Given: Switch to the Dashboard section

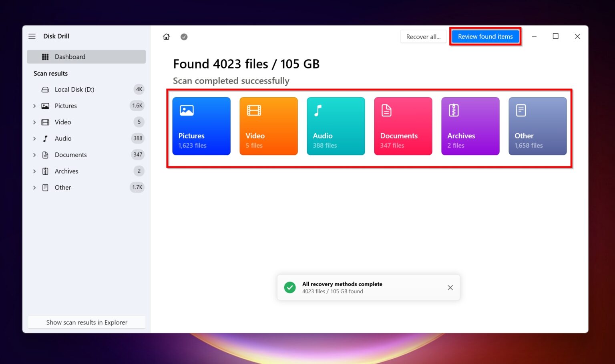Looking at the screenshot, I should (x=70, y=56).
